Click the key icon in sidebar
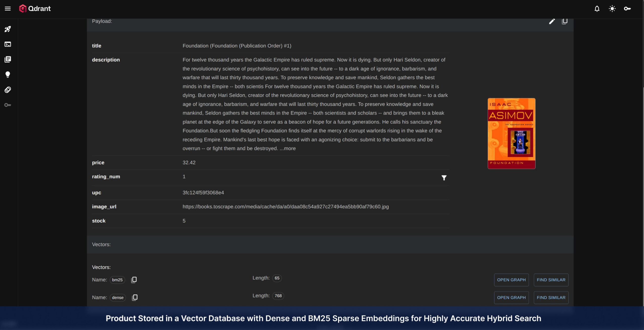Viewport: 644px width, 330px height. point(8,105)
